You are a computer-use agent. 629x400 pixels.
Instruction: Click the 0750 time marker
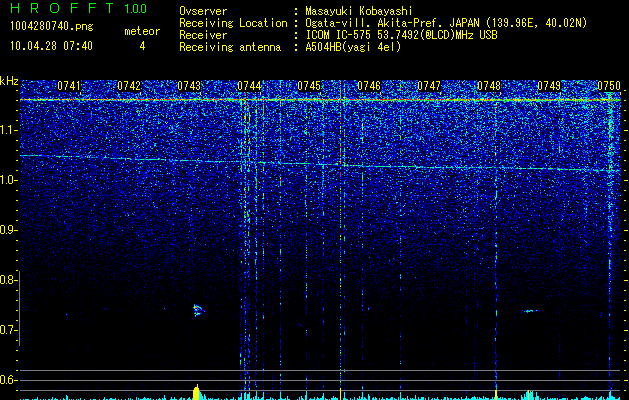[x=609, y=86]
